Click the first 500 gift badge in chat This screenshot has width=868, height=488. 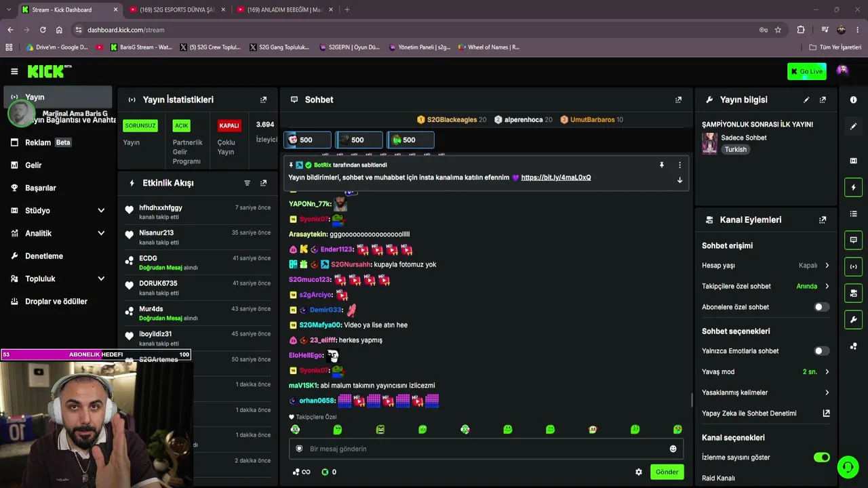coord(307,140)
